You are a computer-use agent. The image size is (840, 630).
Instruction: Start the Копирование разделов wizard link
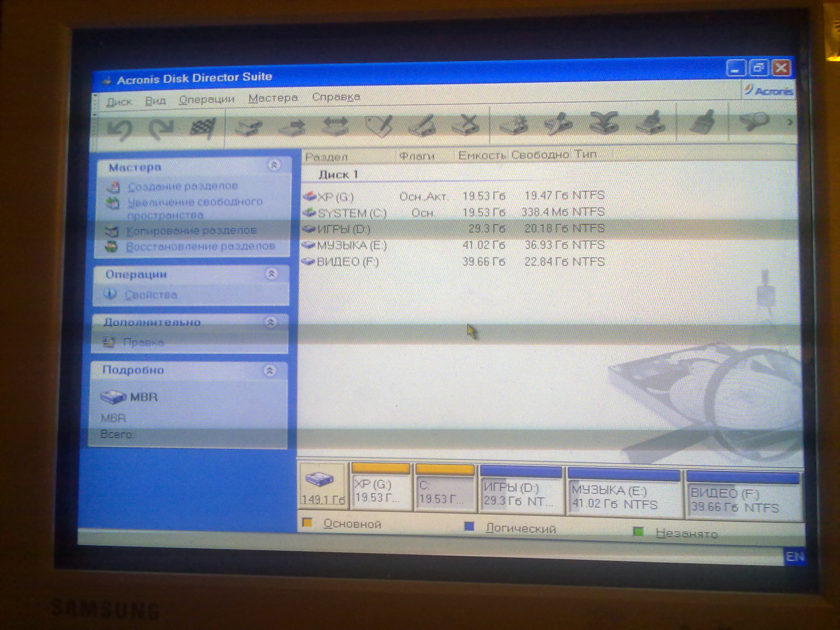pyautogui.click(x=192, y=230)
